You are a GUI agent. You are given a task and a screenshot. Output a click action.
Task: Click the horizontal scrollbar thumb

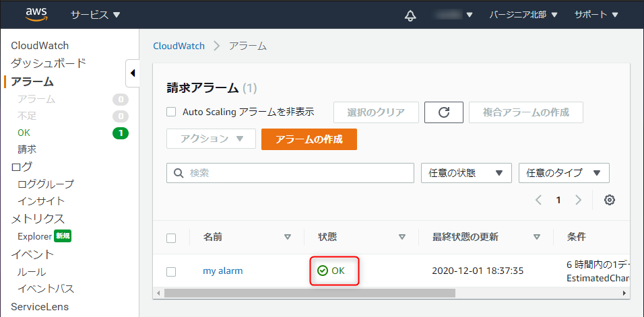coord(310,293)
